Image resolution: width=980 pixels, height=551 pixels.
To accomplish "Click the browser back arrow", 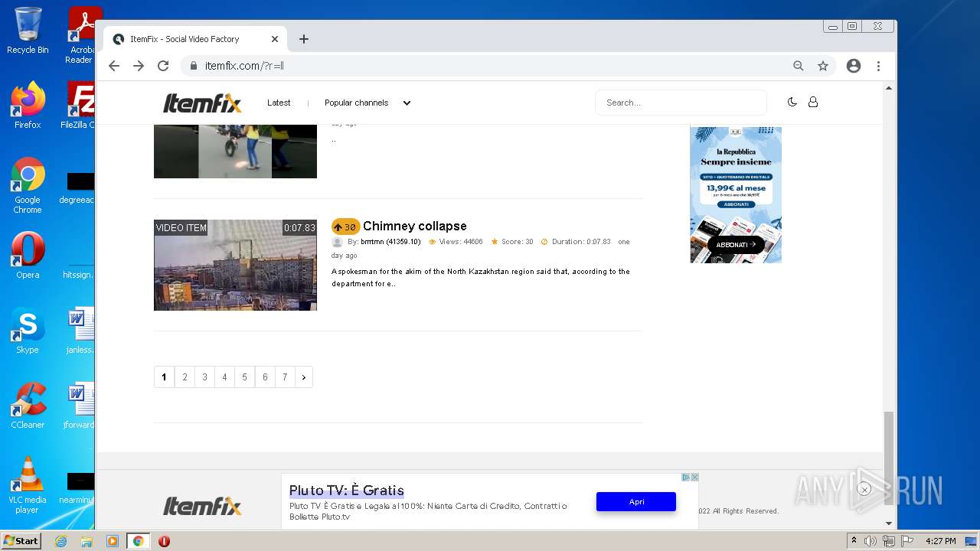I will click(114, 66).
